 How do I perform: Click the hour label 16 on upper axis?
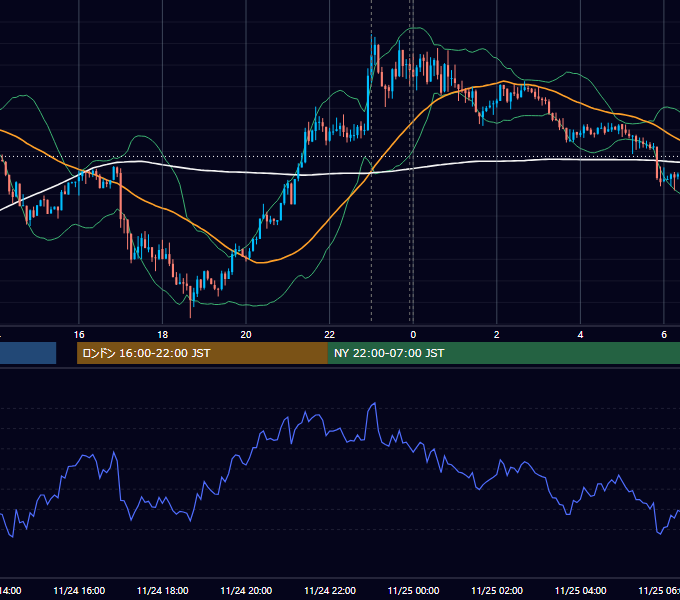click(79, 335)
